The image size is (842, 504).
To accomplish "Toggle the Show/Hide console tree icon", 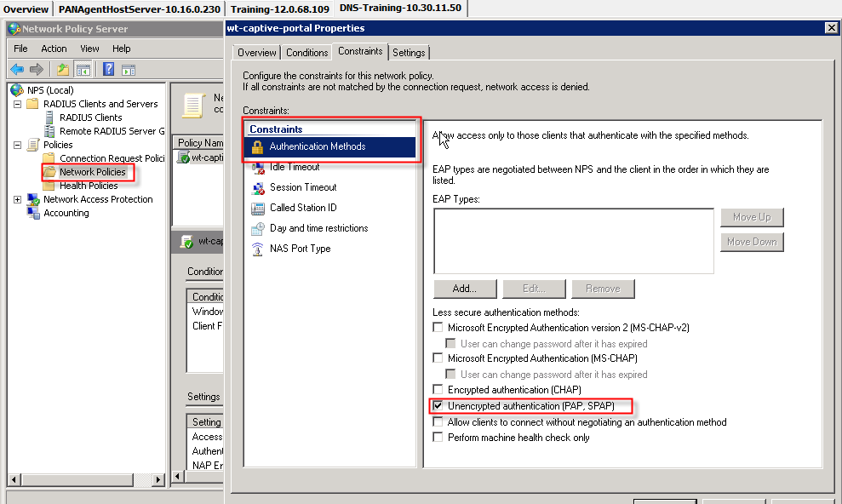I will [x=83, y=69].
